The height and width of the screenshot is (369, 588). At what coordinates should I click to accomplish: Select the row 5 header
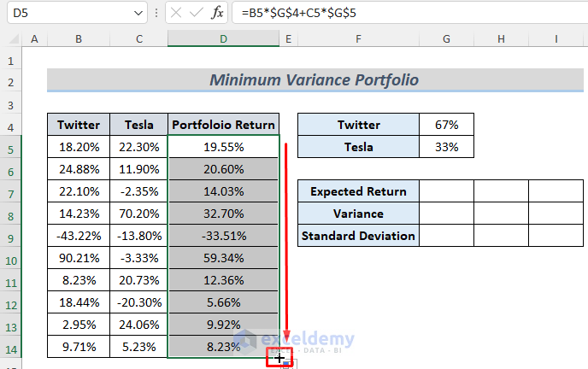[x=11, y=146]
